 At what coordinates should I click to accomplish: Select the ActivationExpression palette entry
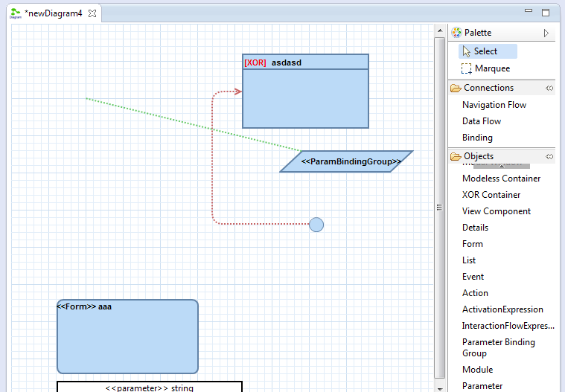502,309
